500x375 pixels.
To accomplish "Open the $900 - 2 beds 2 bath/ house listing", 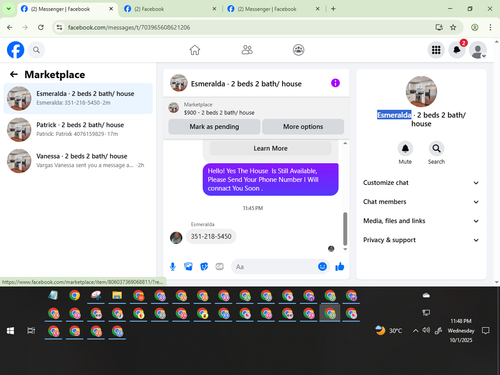I will pos(219,113).
